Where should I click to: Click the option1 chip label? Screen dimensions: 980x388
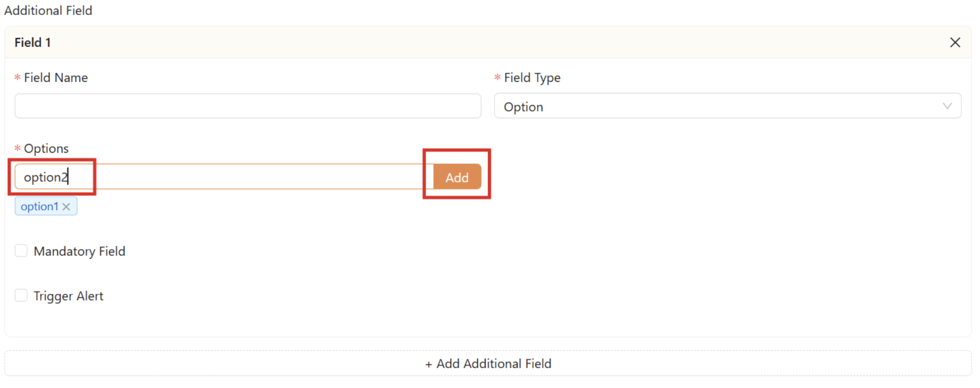tap(40, 206)
